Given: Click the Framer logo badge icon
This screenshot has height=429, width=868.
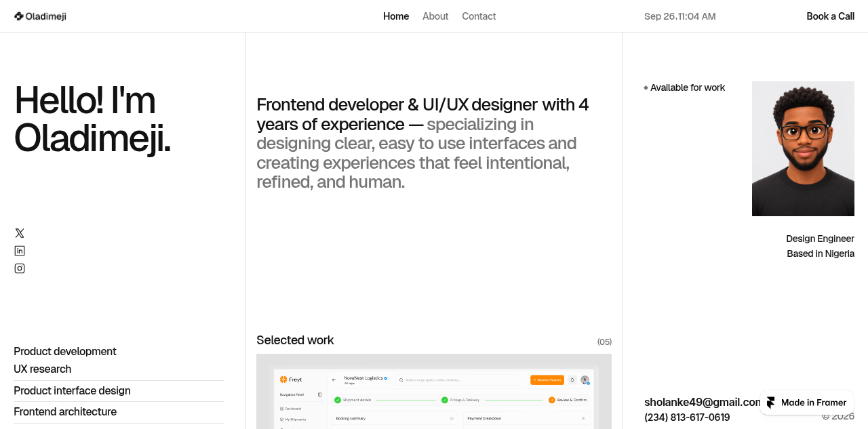Looking at the screenshot, I should point(771,403).
